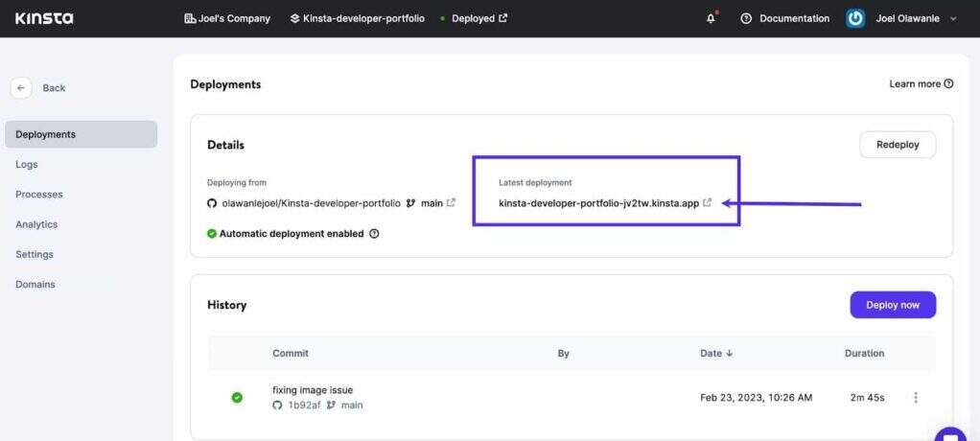Click help icon next to Automatic deployment
Image resolution: width=980 pixels, height=441 pixels.
point(374,233)
